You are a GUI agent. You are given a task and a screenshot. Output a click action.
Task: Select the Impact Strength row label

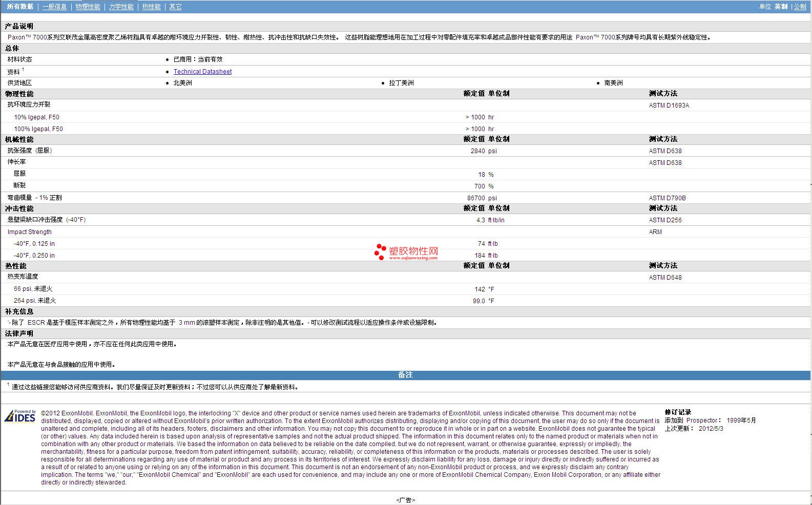[29, 232]
